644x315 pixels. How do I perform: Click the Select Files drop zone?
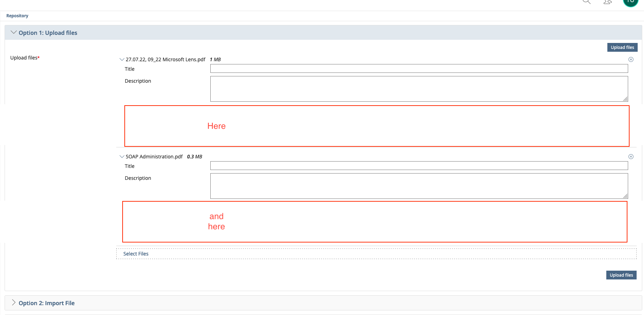376,254
